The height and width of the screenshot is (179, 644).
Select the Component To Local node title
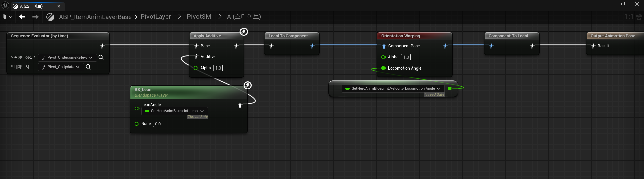pos(508,36)
